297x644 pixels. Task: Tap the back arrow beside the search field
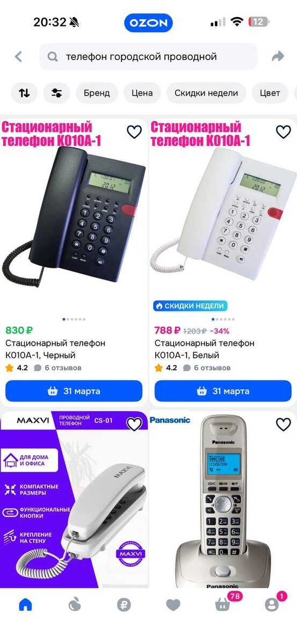point(19,56)
